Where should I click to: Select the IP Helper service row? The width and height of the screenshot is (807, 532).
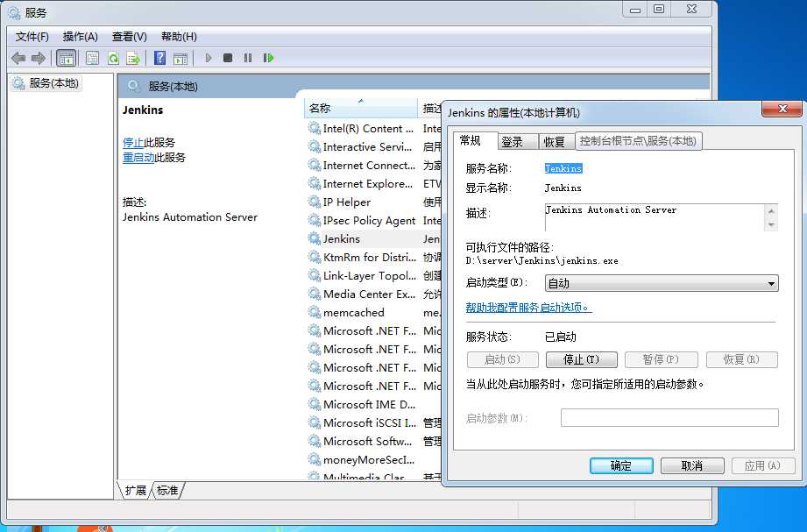[373, 202]
